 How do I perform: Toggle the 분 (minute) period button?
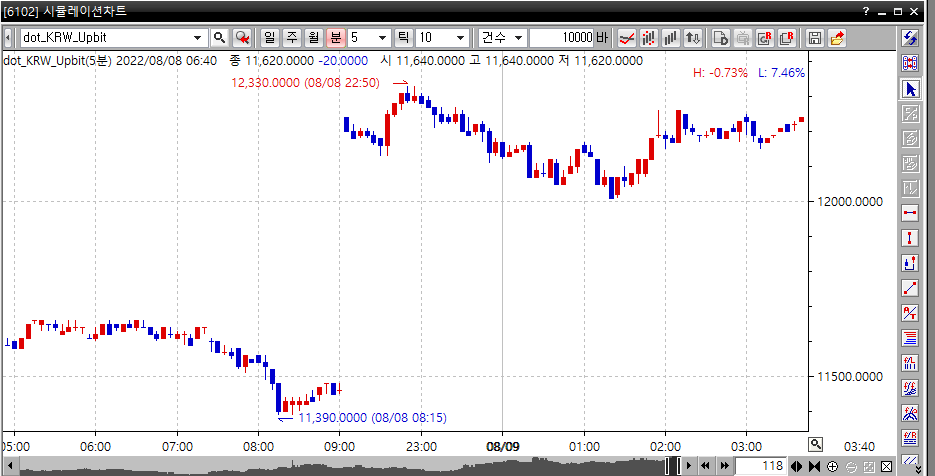(336, 37)
